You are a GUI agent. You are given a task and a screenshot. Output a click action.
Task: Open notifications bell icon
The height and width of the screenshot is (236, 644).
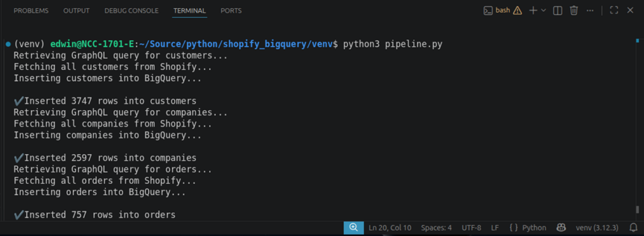point(633,227)
